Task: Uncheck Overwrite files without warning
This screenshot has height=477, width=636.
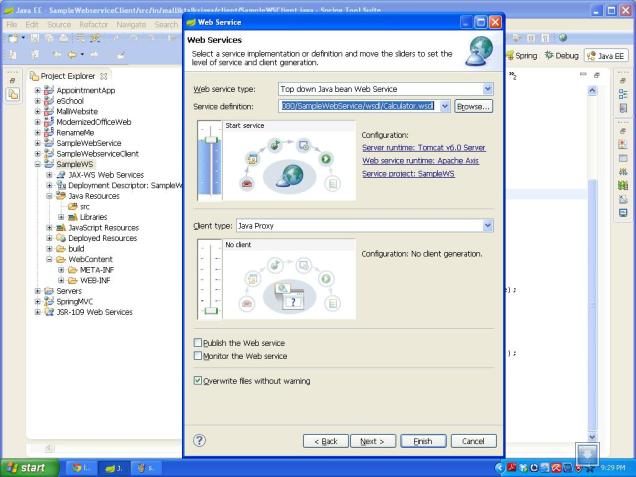Action: click(x=197, y=381)
